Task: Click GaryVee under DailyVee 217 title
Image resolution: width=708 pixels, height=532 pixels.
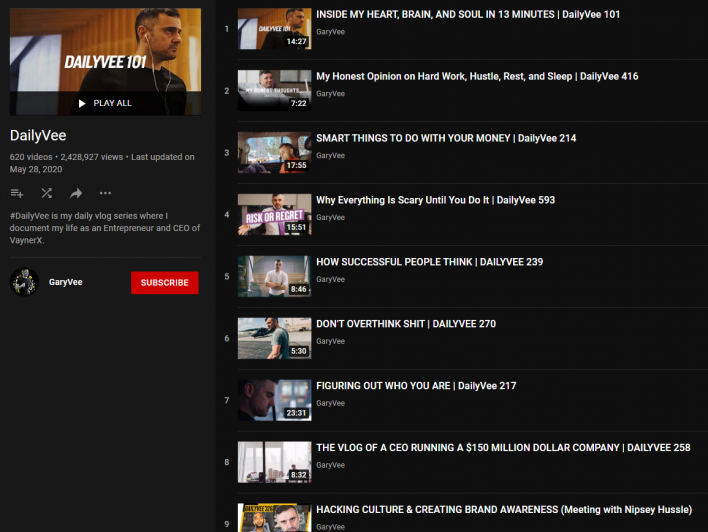Action: coord(331,403)
